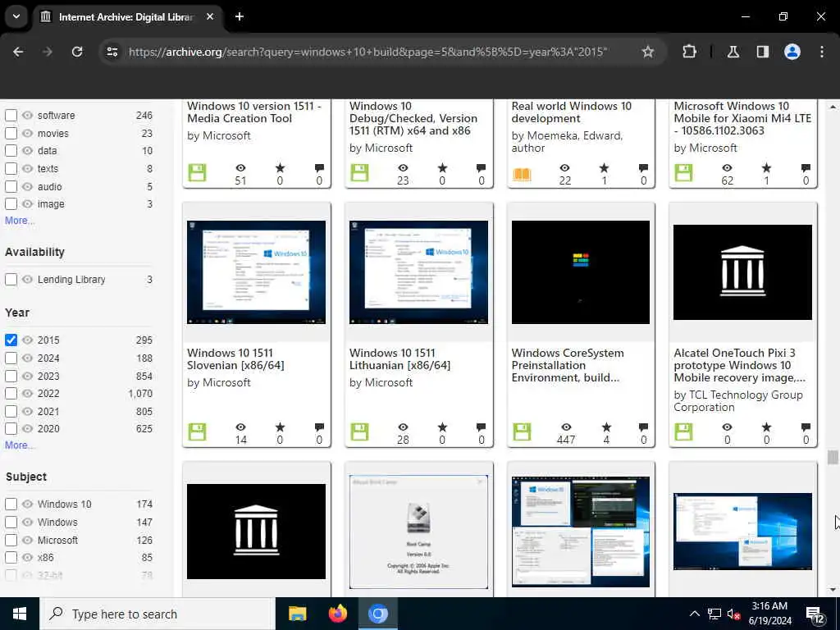Open the muted volume tray icon

pyautogui.click(x=733, y=614)
